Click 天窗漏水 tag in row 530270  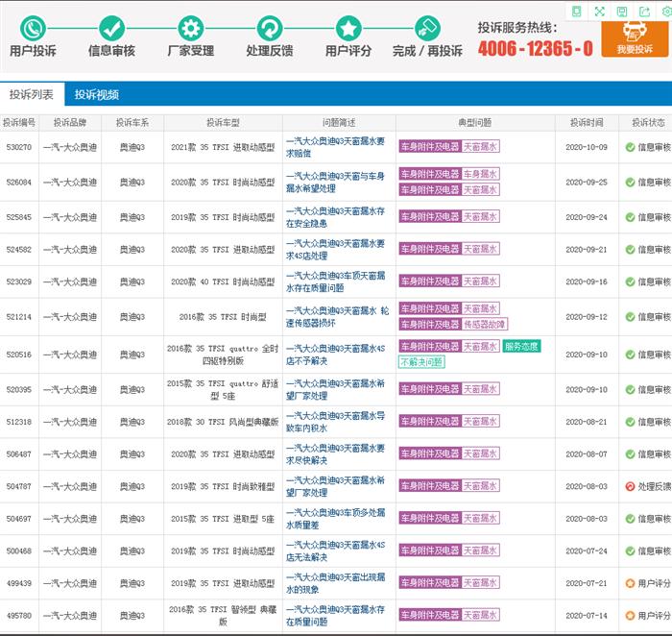[x=480, y=147]
